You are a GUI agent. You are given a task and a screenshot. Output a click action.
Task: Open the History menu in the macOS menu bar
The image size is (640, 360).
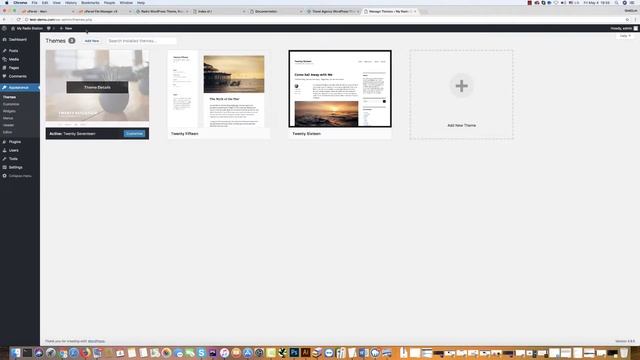(71, 2)
